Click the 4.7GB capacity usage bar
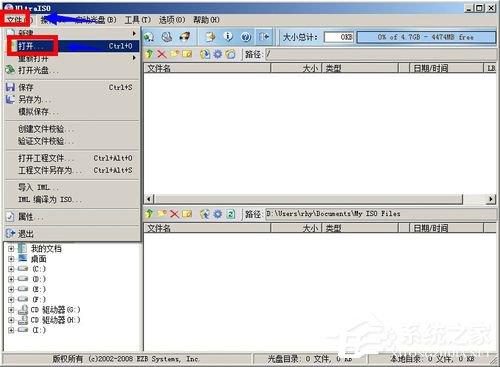500x367 pixels. (x=426, y=37)
